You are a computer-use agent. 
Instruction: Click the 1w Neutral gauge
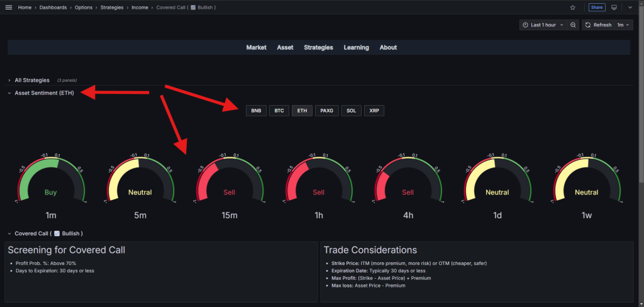pos(587,179)
